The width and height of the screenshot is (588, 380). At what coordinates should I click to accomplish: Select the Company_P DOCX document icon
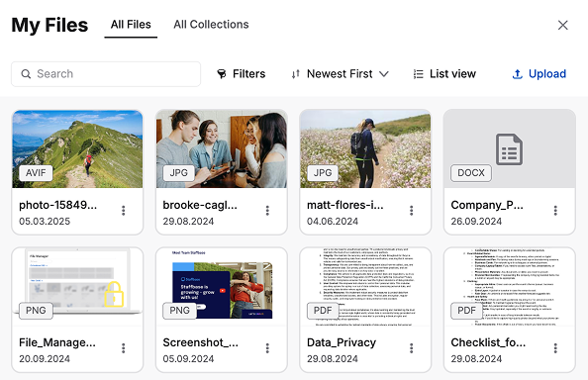click(509, 149)
